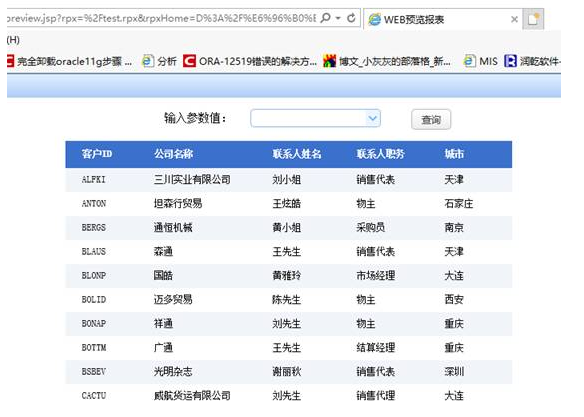Expand the address bar history dropdown arrow
Viewport: 584px width, 417px height.
338,18
